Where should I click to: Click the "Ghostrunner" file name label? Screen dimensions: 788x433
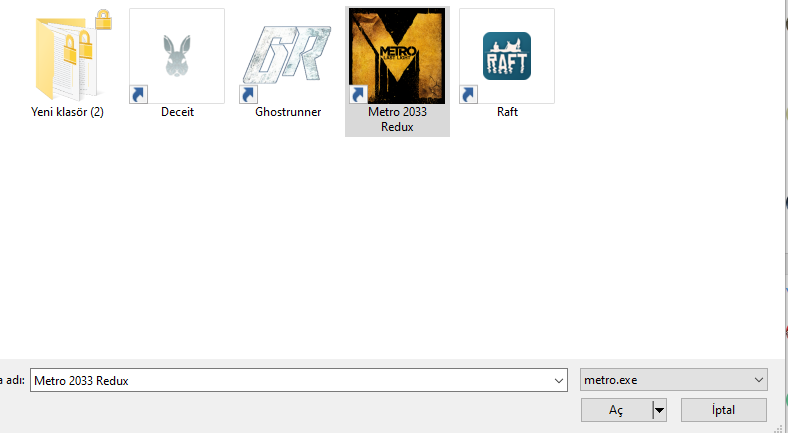tap(287, 112)
